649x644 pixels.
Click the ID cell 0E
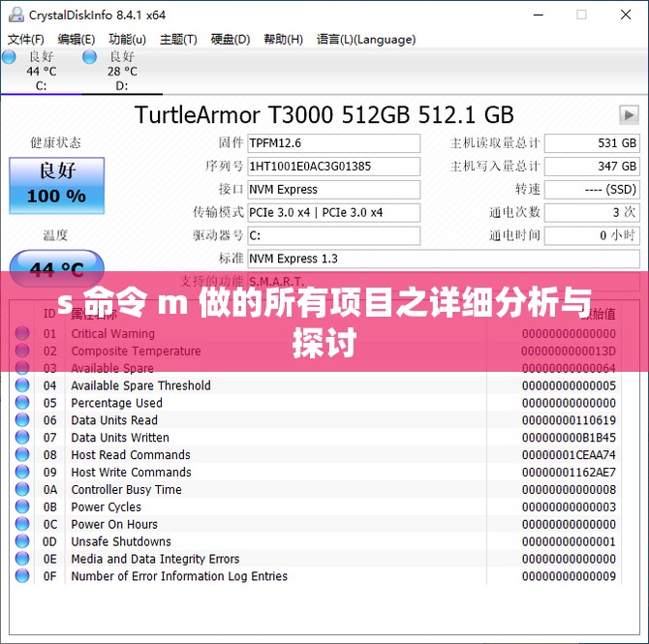pyautogui.click(x=49, y=559)
